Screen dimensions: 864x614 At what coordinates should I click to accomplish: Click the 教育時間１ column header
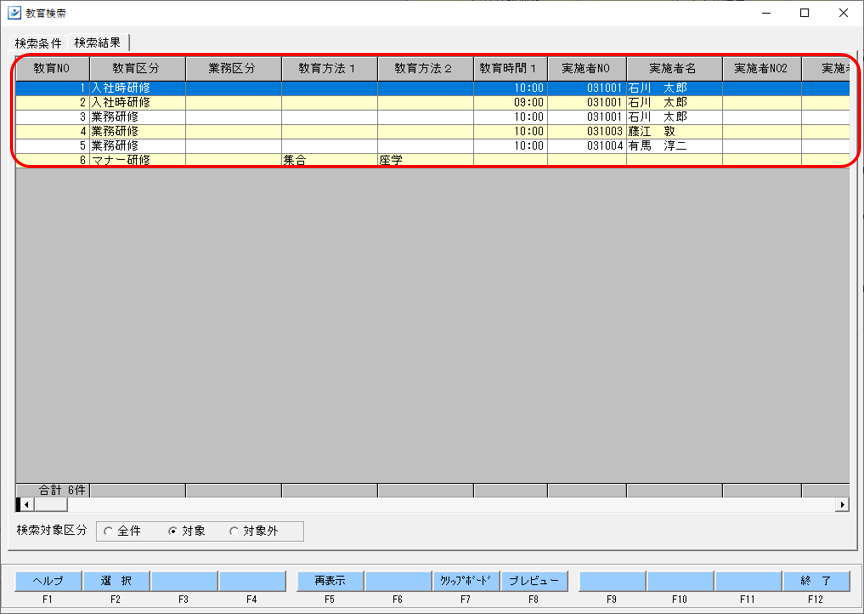point(510,69)
